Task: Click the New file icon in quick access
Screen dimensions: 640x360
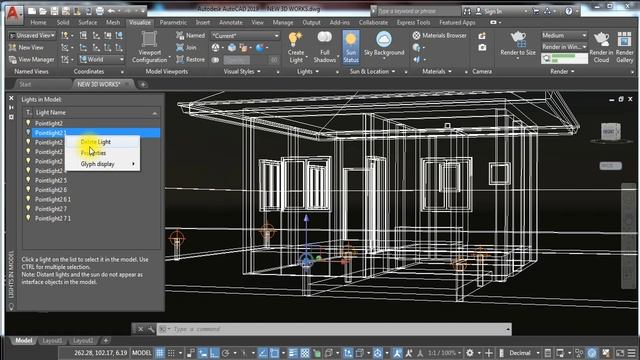Action: (31, 11)
